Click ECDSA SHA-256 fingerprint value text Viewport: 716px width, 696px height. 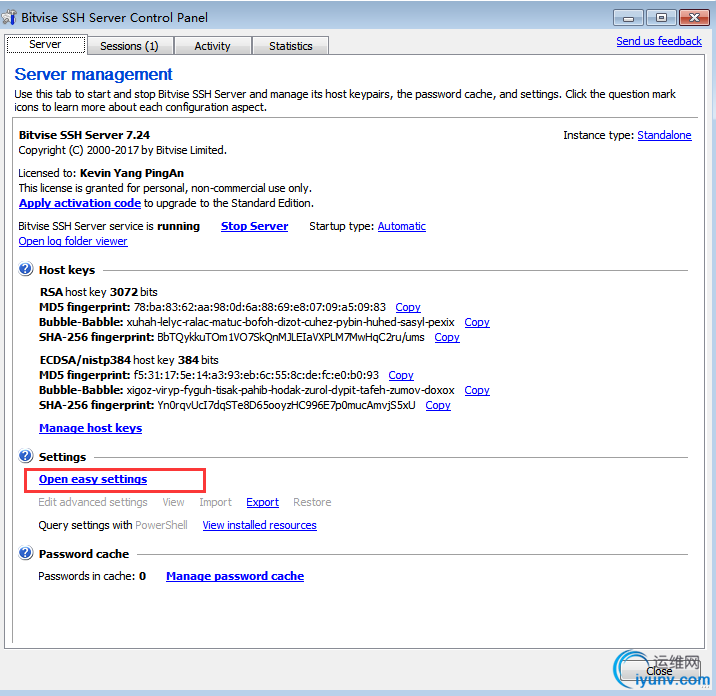tap(286, 405)
